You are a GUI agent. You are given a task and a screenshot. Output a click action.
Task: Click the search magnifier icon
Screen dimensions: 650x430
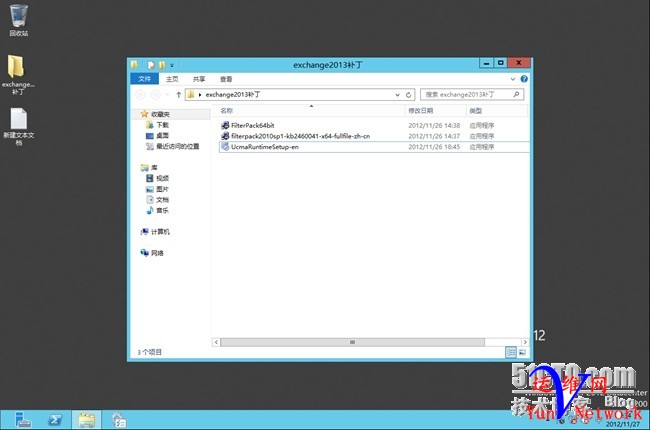tap(516, 95)
